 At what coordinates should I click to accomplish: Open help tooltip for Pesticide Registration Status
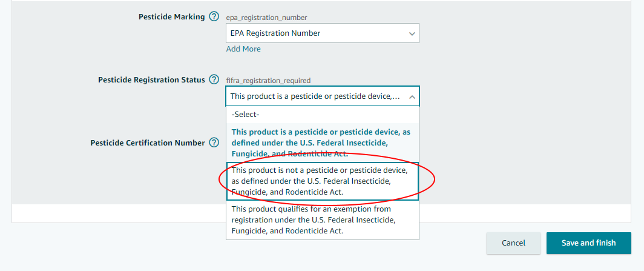coord(214,79)
